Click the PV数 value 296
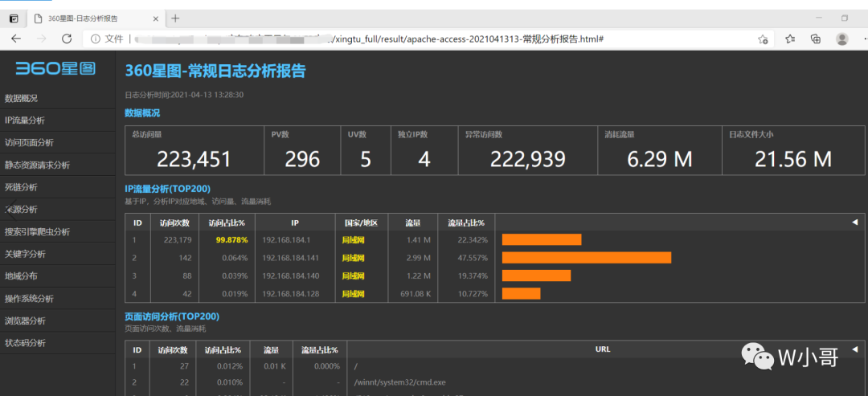Viewport: 868px width, 396px height. [x=302, y=159]
